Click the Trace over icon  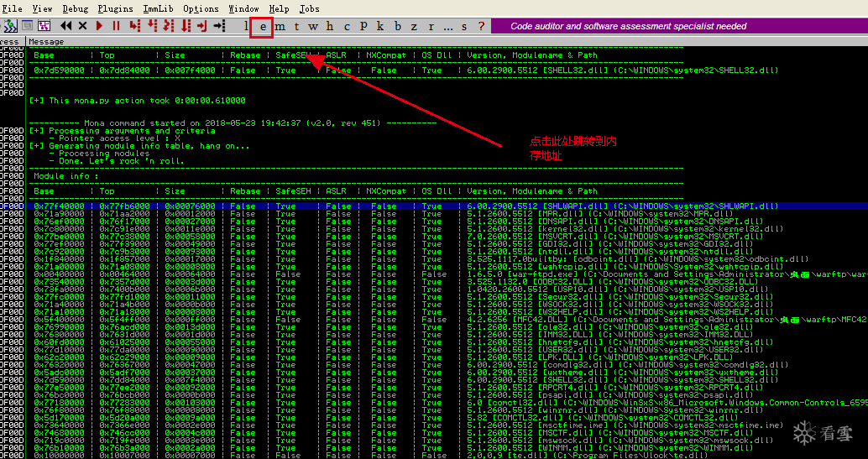coord(186,25)
